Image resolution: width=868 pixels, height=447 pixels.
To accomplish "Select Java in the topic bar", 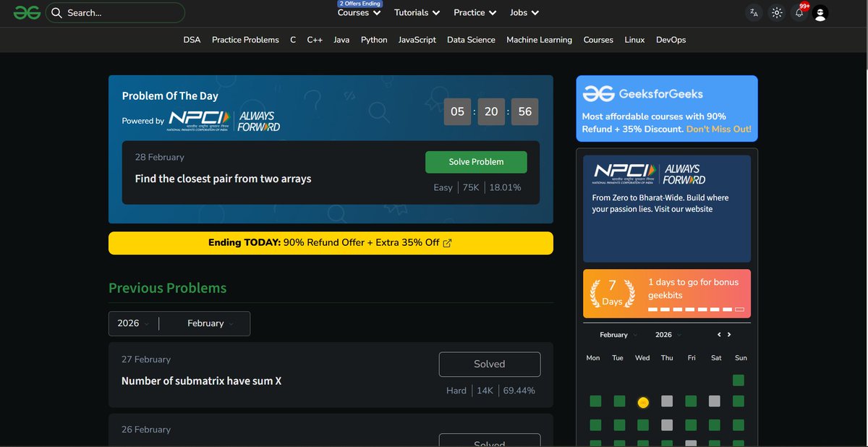I will 341,40.
